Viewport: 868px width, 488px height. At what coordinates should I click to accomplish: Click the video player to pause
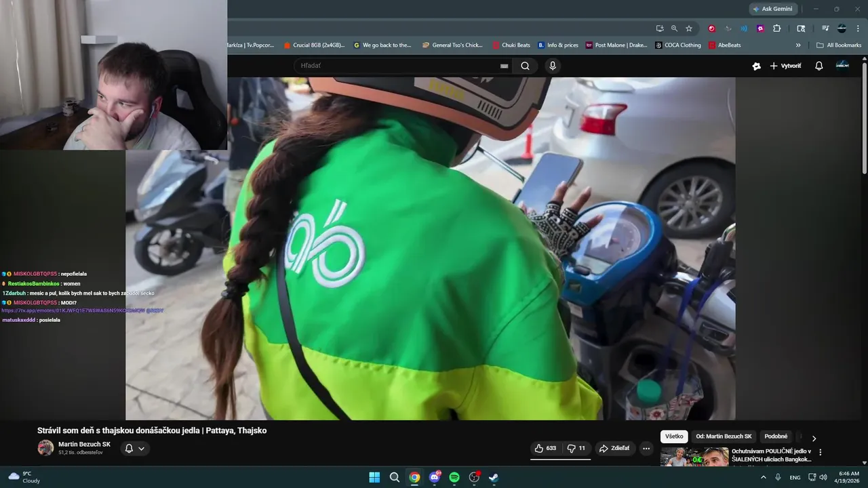tap(430, 249)
